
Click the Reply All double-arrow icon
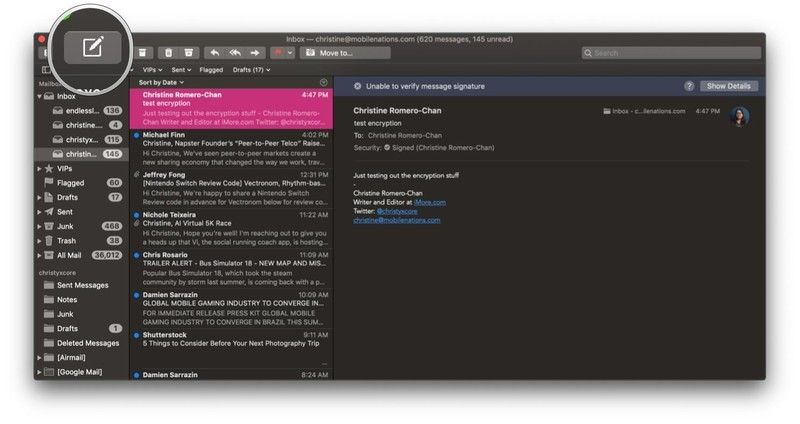235,53
